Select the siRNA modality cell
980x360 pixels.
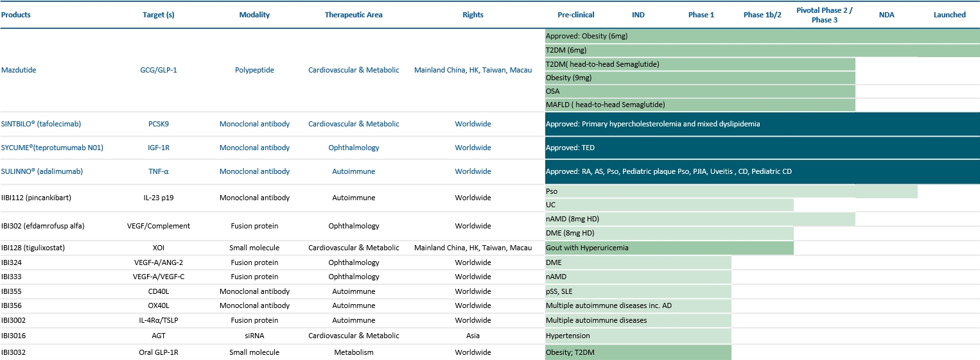[254, 336]
